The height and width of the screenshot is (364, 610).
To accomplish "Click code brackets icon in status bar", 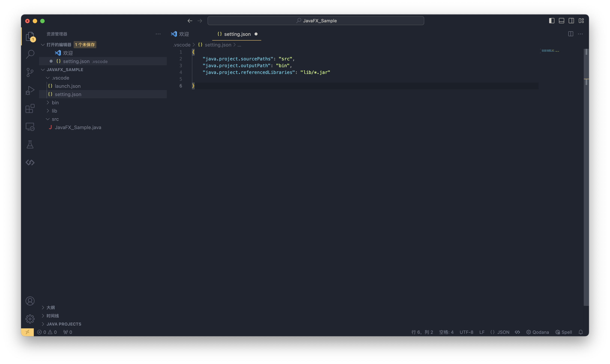I will 517,332.
